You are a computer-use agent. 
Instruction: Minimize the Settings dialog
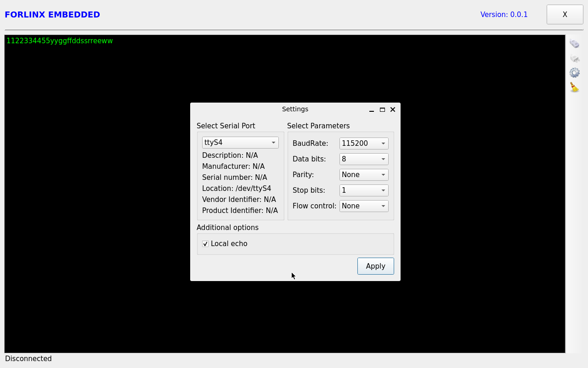(x=372, y=110)
